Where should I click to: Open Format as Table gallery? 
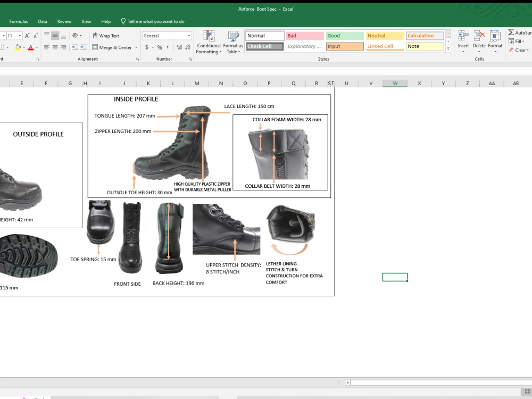233,42
